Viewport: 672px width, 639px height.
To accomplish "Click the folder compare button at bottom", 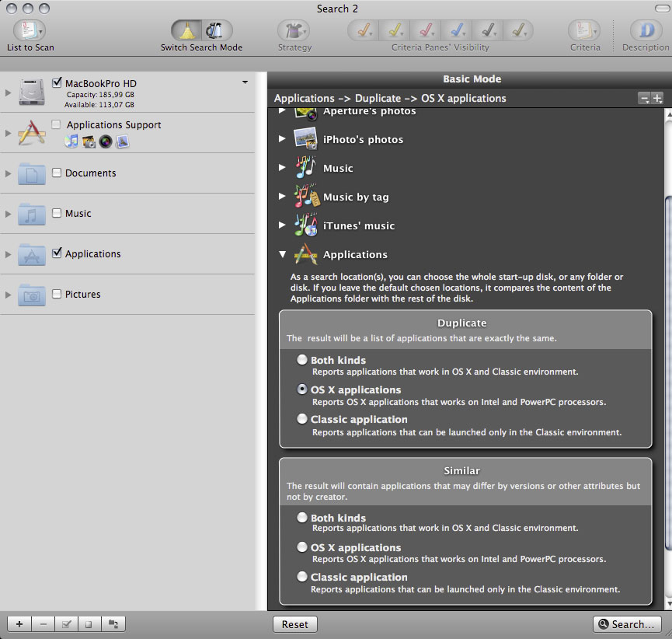I will tap(113, 624).
